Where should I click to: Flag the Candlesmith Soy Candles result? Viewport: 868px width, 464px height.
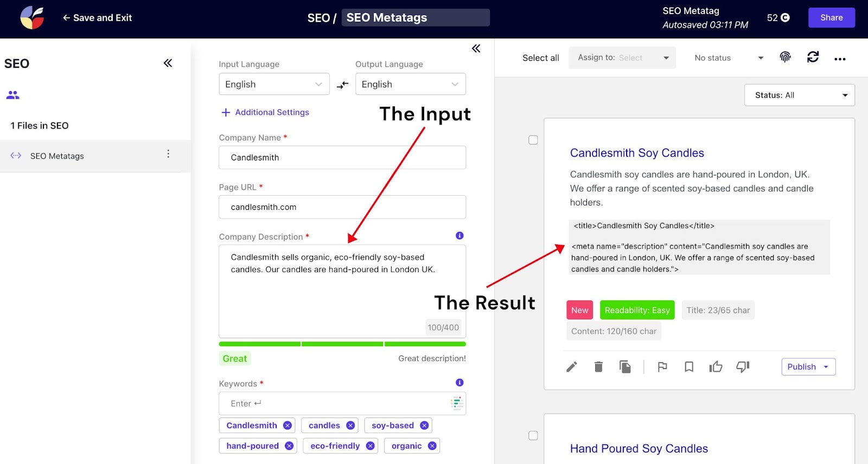(x=662, y=367)
